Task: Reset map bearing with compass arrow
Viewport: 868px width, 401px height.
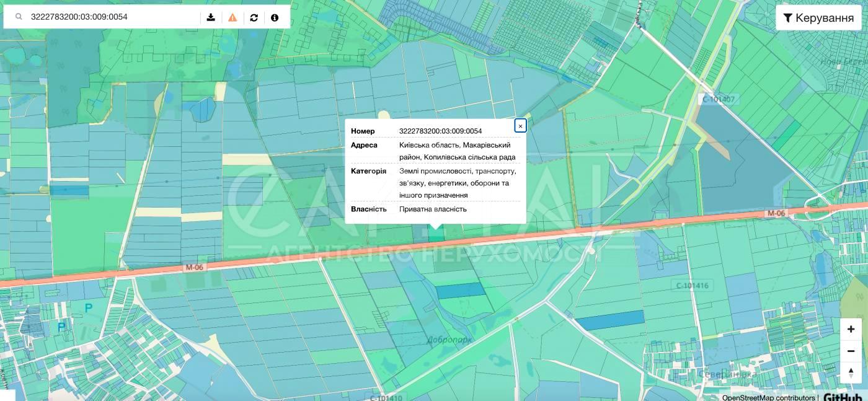Action: pos(851,372)
